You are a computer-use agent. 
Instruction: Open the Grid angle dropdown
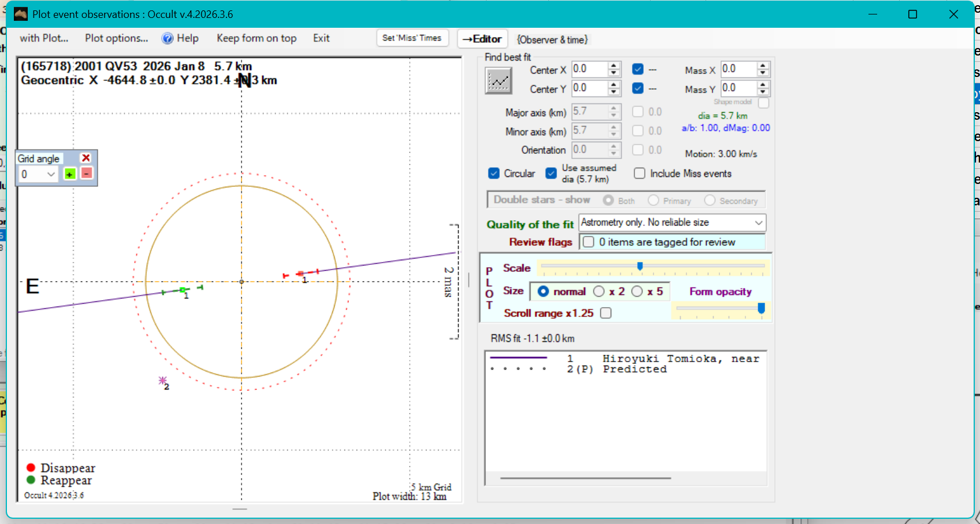(51, 174)
